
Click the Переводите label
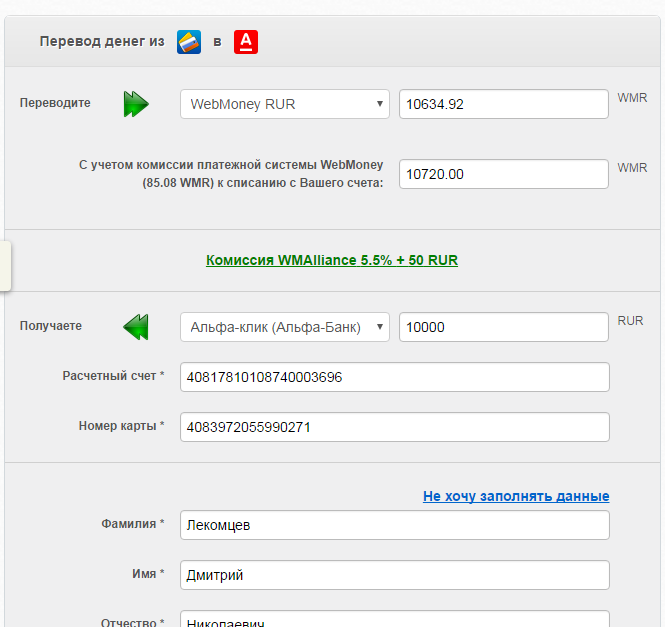pos(55,103)
